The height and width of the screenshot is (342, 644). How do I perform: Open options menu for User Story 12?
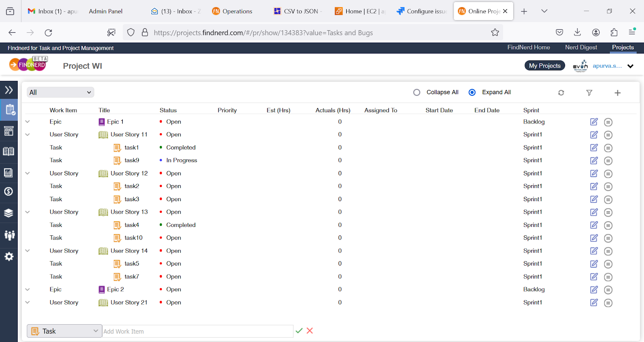coord(608,174)
